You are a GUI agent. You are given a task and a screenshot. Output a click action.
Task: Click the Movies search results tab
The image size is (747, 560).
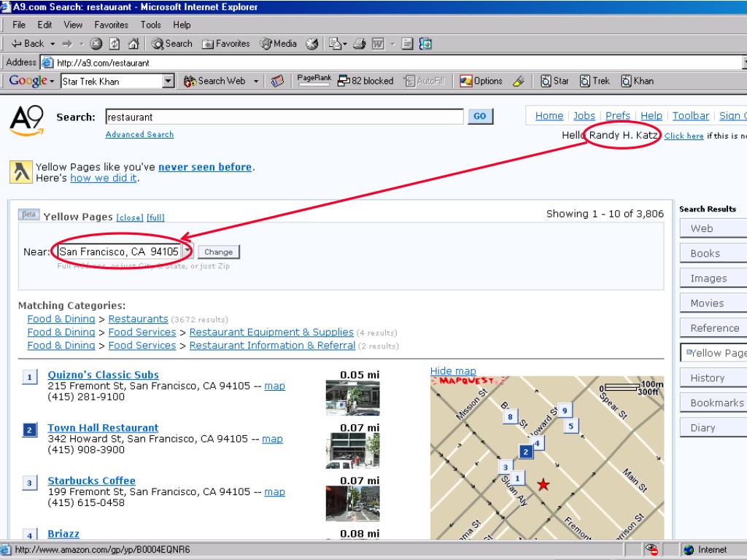713,303
